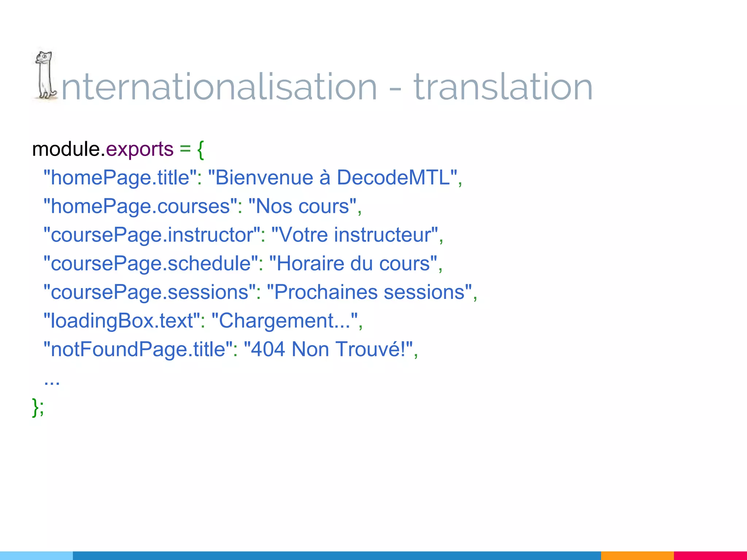Click the "coursePage.schedule" key
Image resolution: width=747 pixels, height=560 pixels.
click(151, 264)
